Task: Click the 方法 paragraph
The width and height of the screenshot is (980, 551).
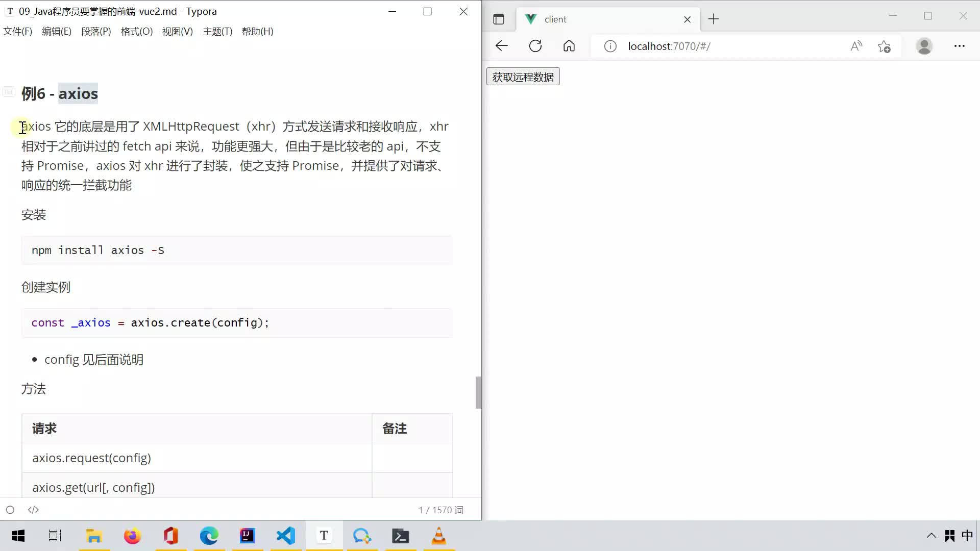Action: click(34, 390)
